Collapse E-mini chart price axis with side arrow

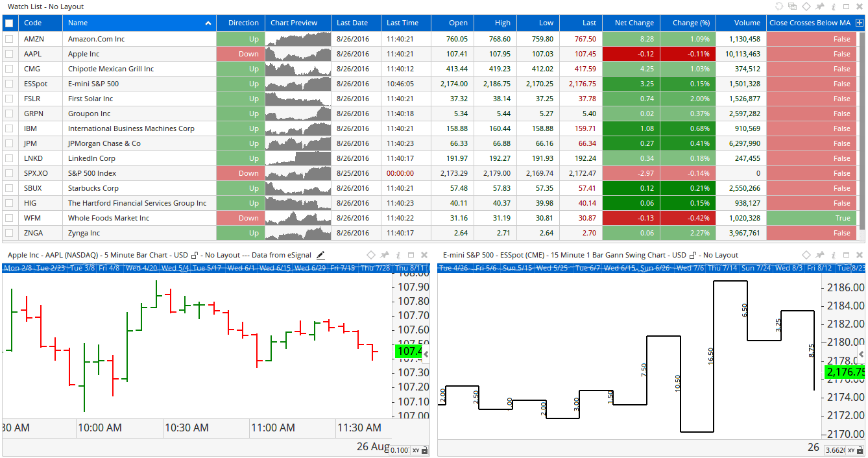coord(862,354)
